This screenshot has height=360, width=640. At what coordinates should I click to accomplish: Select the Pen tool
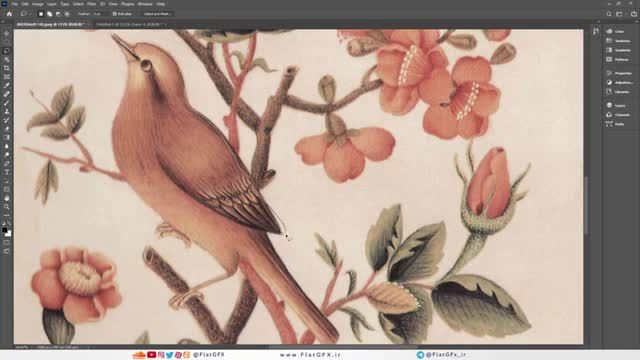tap(7, 164)
